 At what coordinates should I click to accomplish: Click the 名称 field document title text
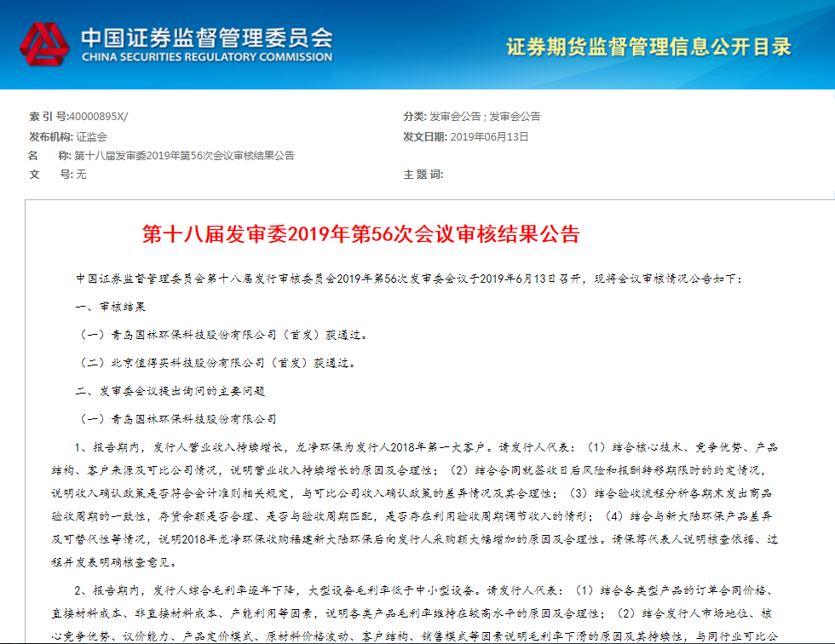tap(184, 155)
